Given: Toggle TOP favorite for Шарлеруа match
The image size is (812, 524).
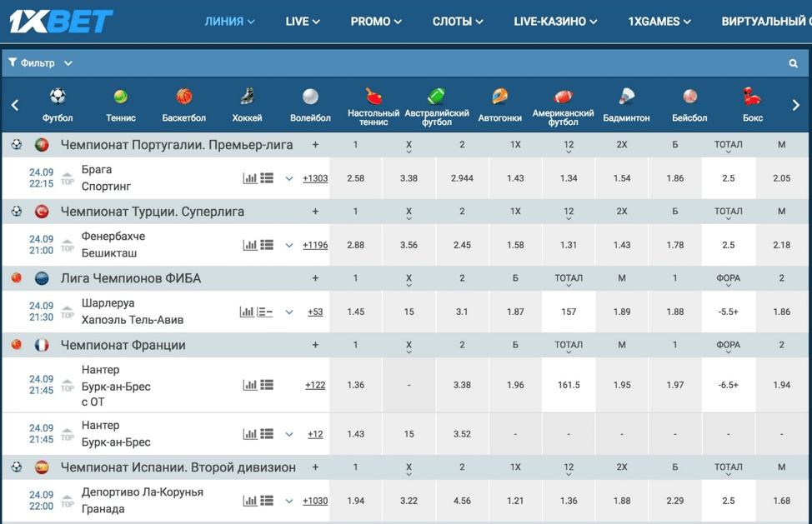Looking at the screenshot, I should pyautogui.click(x=68, y=312).
